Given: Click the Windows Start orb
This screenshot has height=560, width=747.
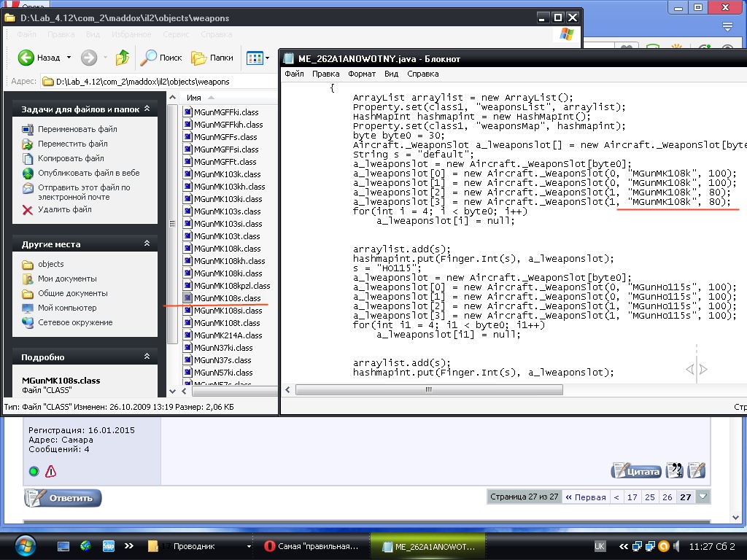Looking at the screenshot, I should pyautogui.click(x=25, y=545).
